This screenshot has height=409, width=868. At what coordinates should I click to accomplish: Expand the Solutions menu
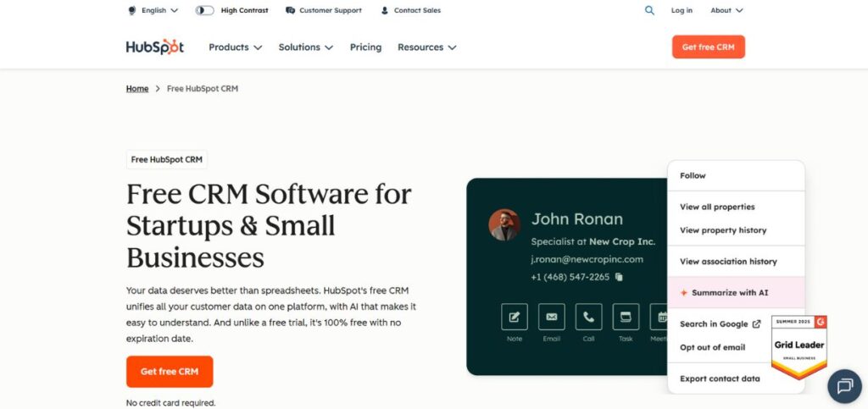[x=305, y=47]
